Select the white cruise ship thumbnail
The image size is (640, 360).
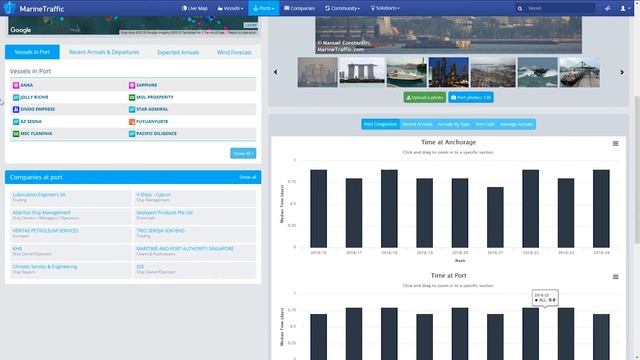coord(407,72)
